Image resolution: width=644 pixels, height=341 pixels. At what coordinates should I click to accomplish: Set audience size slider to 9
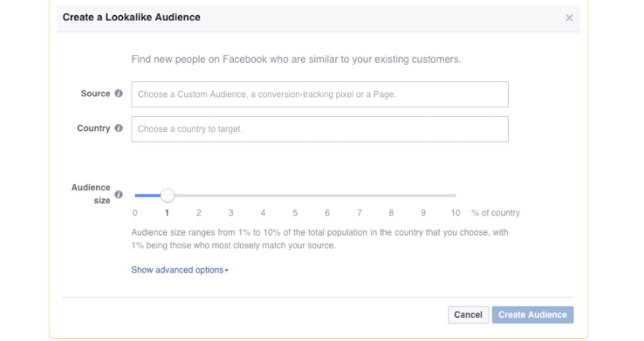pos(423,196)
